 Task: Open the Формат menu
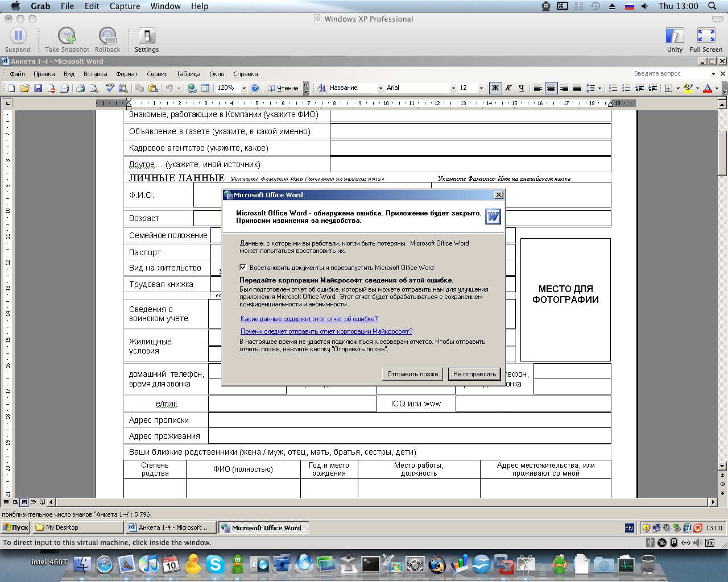pyautogui.click(x=127, y=74)
